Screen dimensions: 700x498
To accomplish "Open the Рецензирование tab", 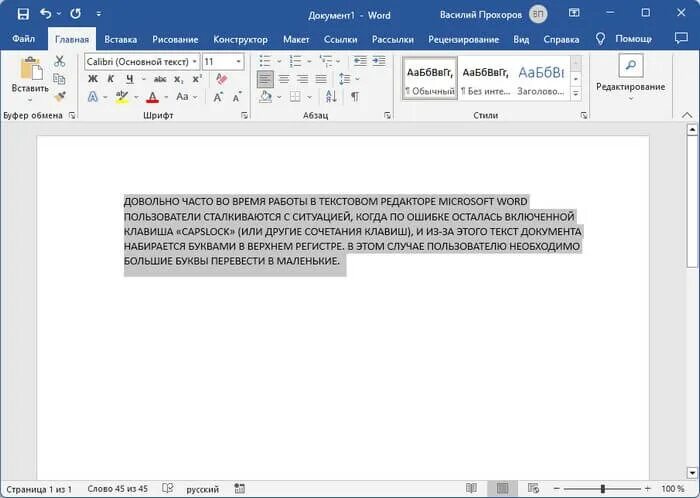I will tap(463, 39).
